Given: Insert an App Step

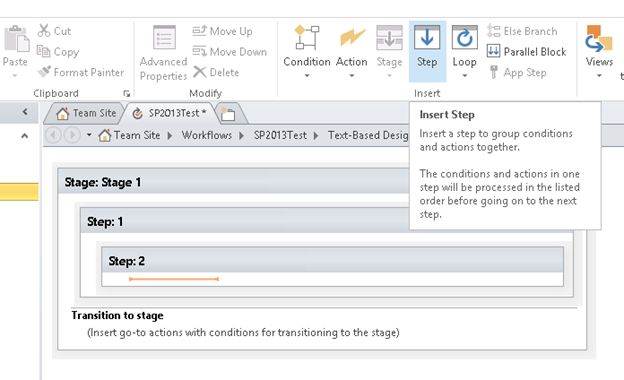Looking at the screenshot, I should pyautogui.click(x=517, y=72).
